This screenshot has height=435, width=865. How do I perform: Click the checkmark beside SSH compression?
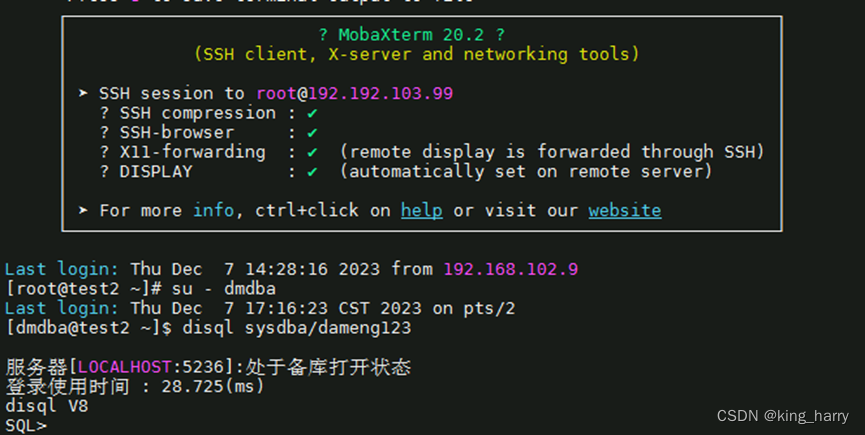click(x=312, y=114)
